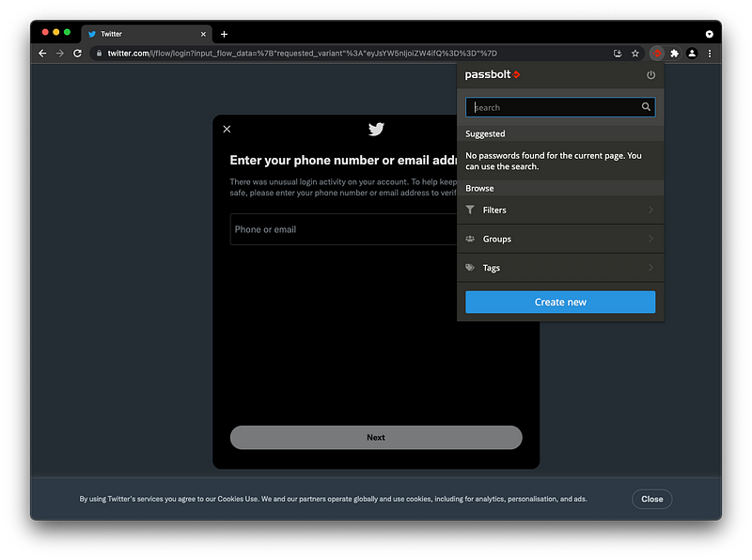Click the Next button in login dialog

click(x=376, y=437)
